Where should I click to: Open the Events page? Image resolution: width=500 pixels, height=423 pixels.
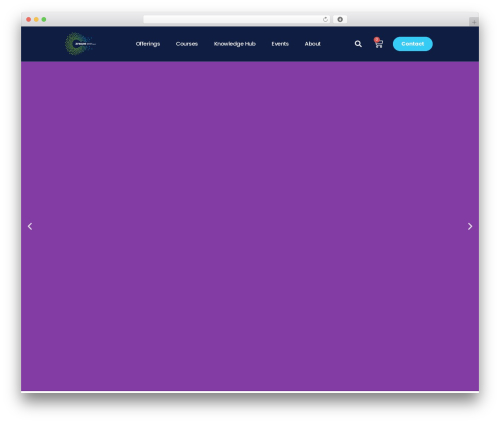280,44
